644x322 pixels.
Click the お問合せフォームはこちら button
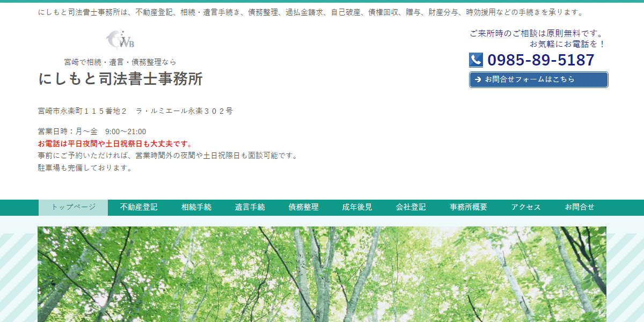[538, 79]
